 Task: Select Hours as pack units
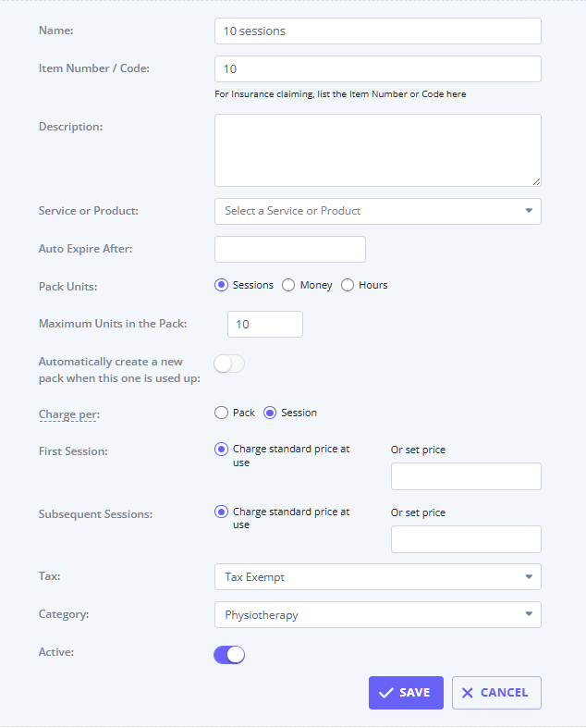[x=348, y=285]
